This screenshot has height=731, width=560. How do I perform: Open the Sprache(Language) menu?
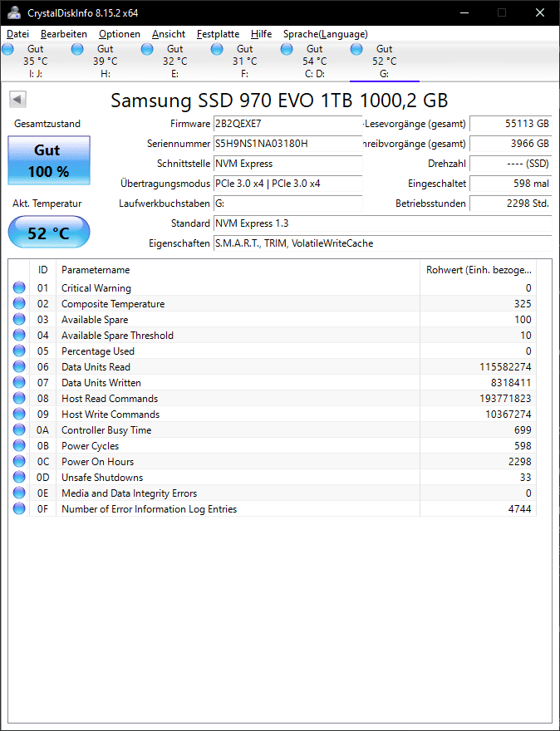(326, 34)
